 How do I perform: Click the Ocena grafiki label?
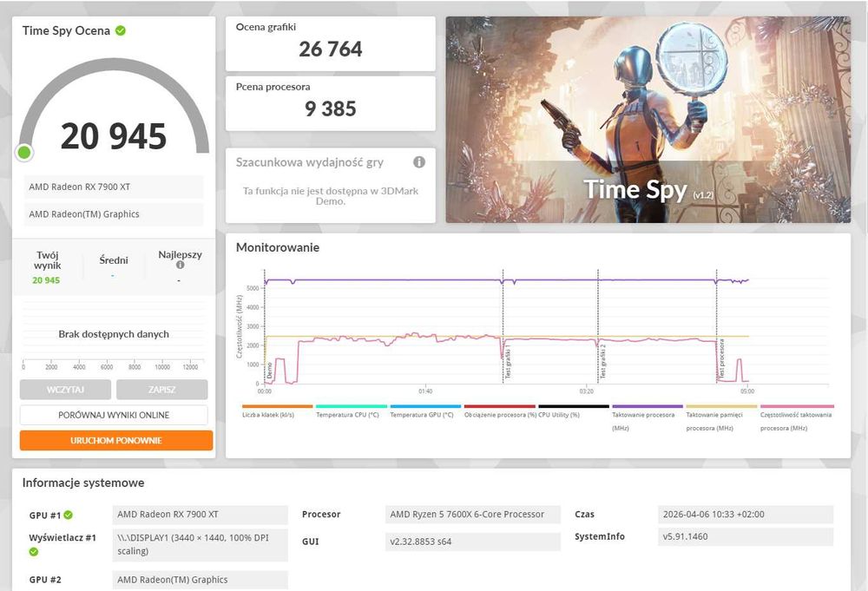pyautogui.click(x=266, y=27)
